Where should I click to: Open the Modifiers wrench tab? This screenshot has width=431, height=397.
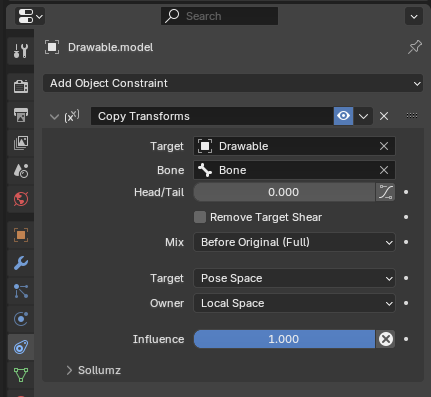(x=21, y=263)
